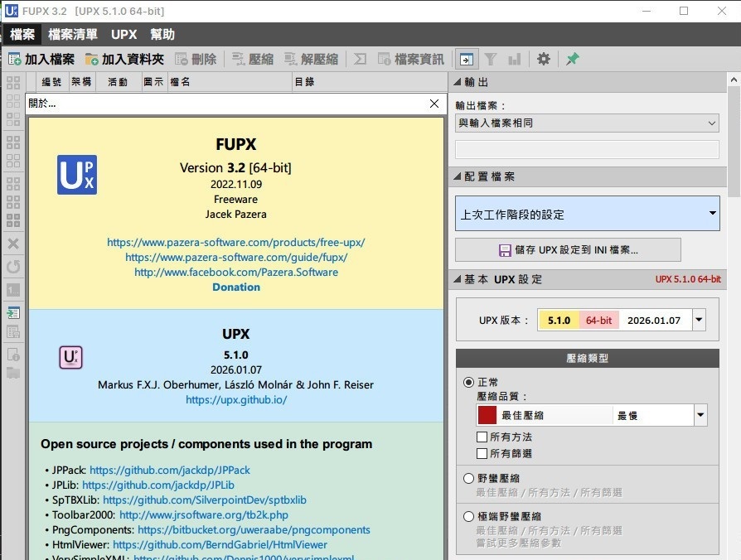The width and height of the screenshot is (741, 560).
Task: Click the 儲存 UPX 設定到 INI 檔案 button
Action: click(568, 249)
